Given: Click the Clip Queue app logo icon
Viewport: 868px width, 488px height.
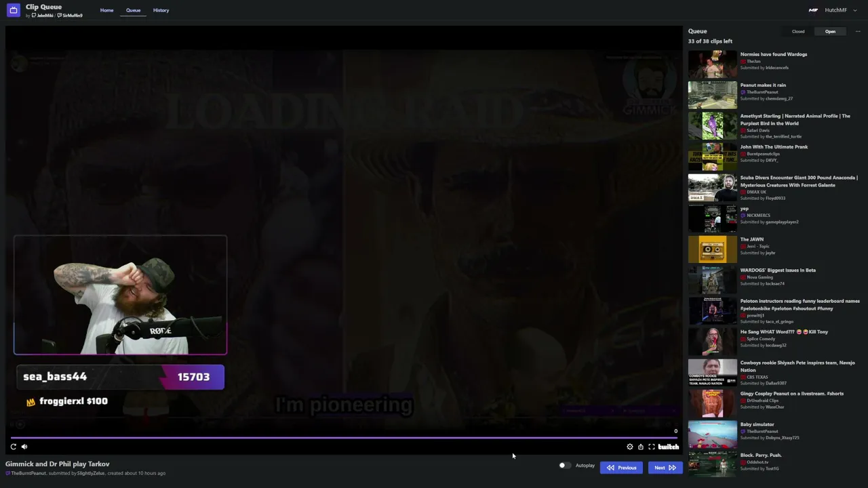Looking at the screenshot, I should (13, 10).
